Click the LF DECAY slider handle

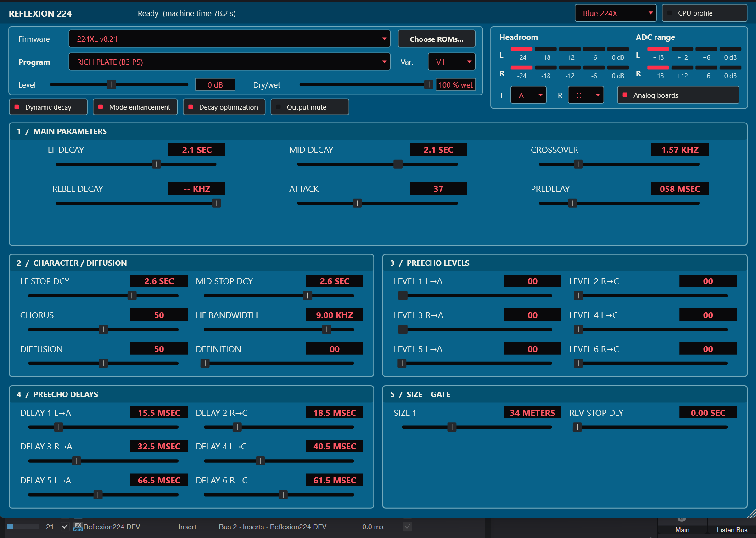[157, 164]
